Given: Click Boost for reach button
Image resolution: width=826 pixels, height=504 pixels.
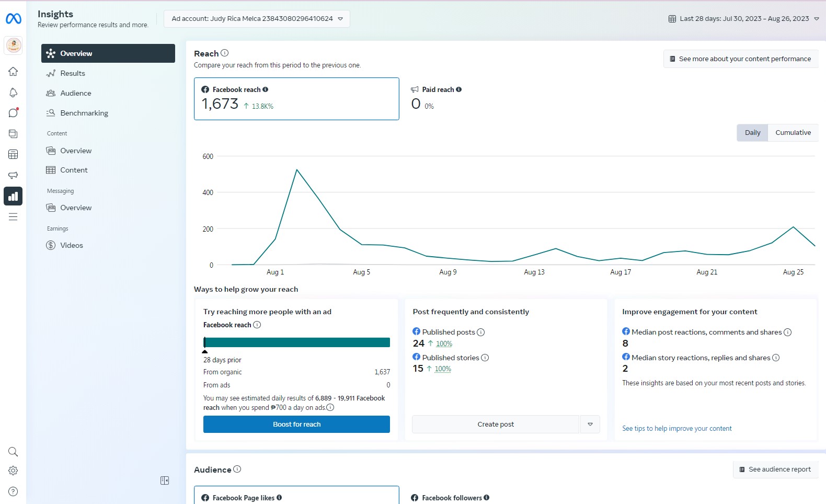Looking at the screenshot, I should point(296,425).
